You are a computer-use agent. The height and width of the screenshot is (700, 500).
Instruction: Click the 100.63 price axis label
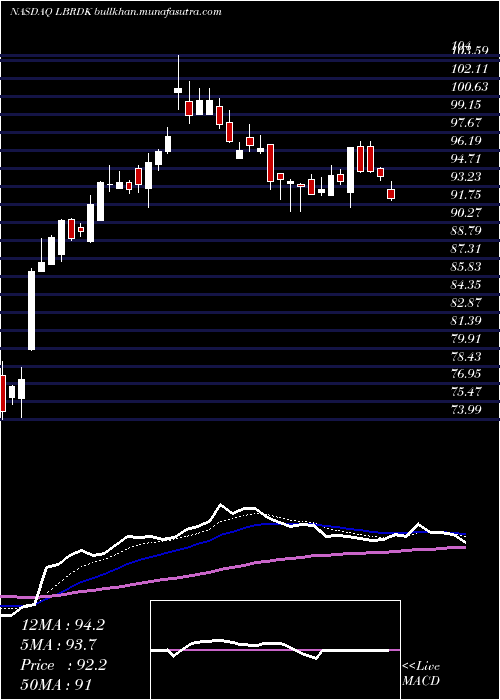tap(469, 87)
